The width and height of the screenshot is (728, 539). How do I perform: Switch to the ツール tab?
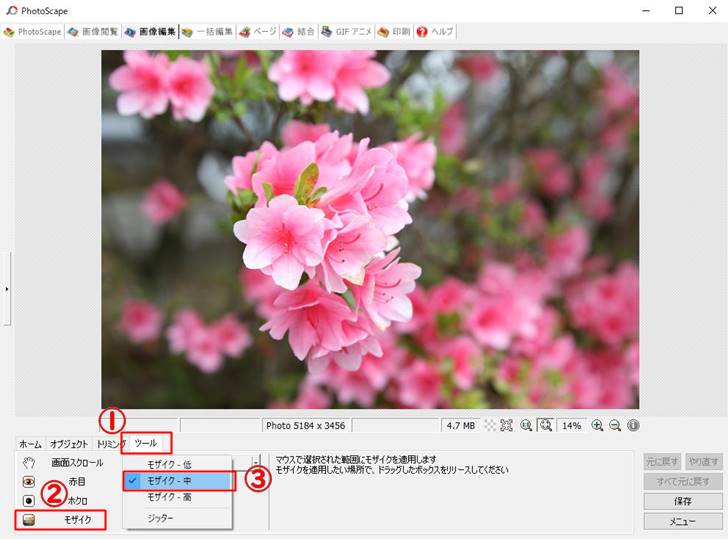(146, 443)
